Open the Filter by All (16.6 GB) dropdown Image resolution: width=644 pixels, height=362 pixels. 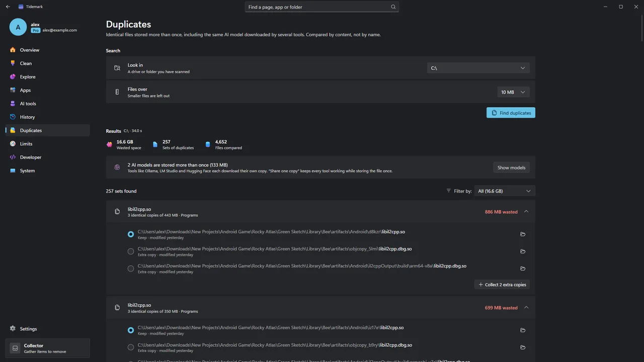(x=505, y=191)
